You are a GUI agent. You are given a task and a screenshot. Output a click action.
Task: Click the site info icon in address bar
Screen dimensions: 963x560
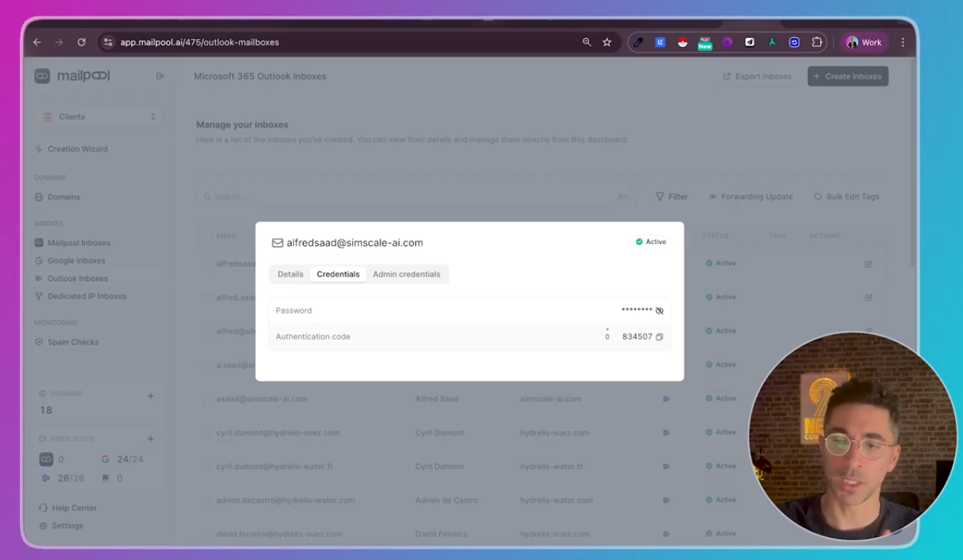coord(108,42)
